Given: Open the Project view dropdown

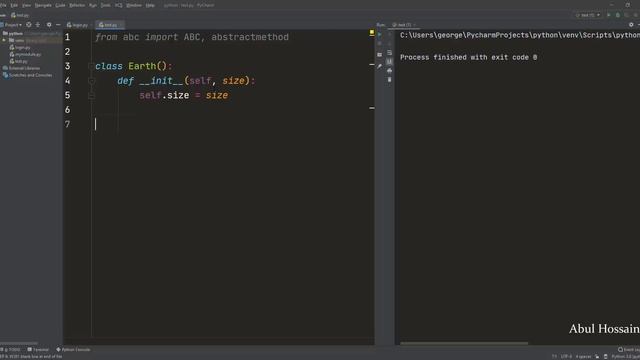Looking at the screenshot, I should pos(12,25).
